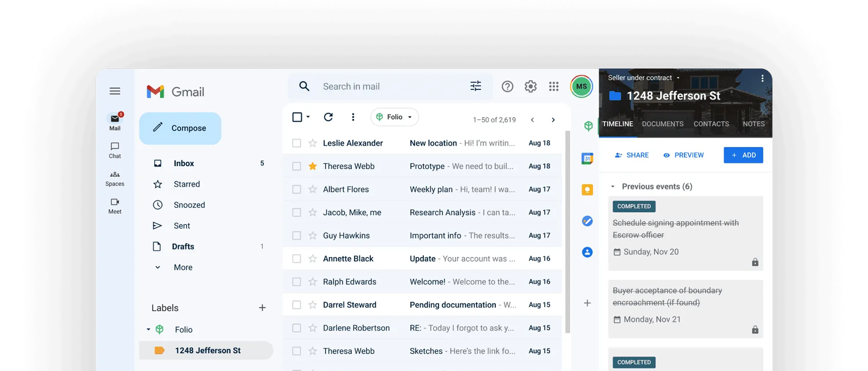Viewport: 868px width, 371px height.
Task: Compose a new email
Action: (x=180, y=128)
